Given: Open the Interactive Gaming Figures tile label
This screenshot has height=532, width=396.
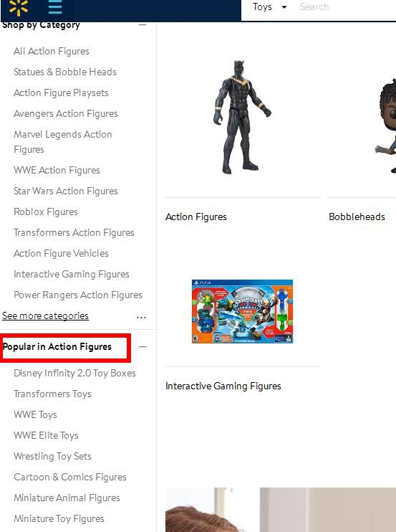Looking at the screenshot, I should [x=223, y=386].
